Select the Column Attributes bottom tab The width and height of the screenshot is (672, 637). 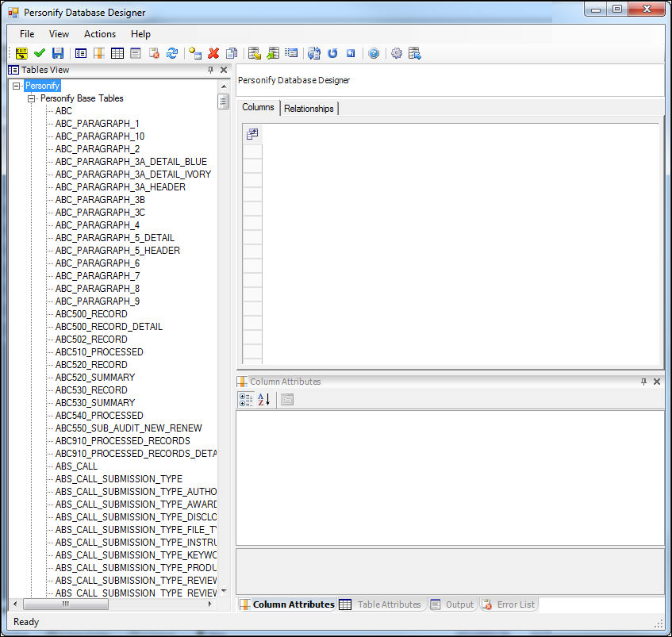[287, 604]
